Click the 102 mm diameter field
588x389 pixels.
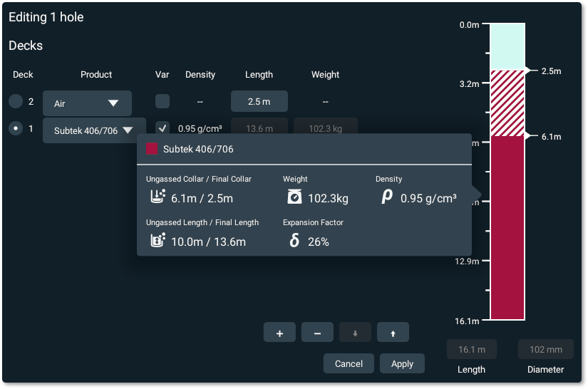pyautogui.click(x=546, y=349)
